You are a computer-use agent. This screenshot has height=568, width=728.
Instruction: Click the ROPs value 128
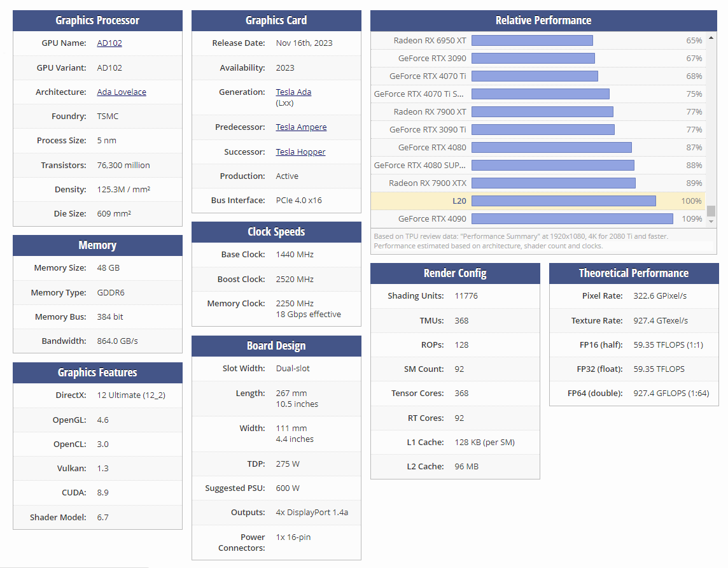click(x=461, y=344)
